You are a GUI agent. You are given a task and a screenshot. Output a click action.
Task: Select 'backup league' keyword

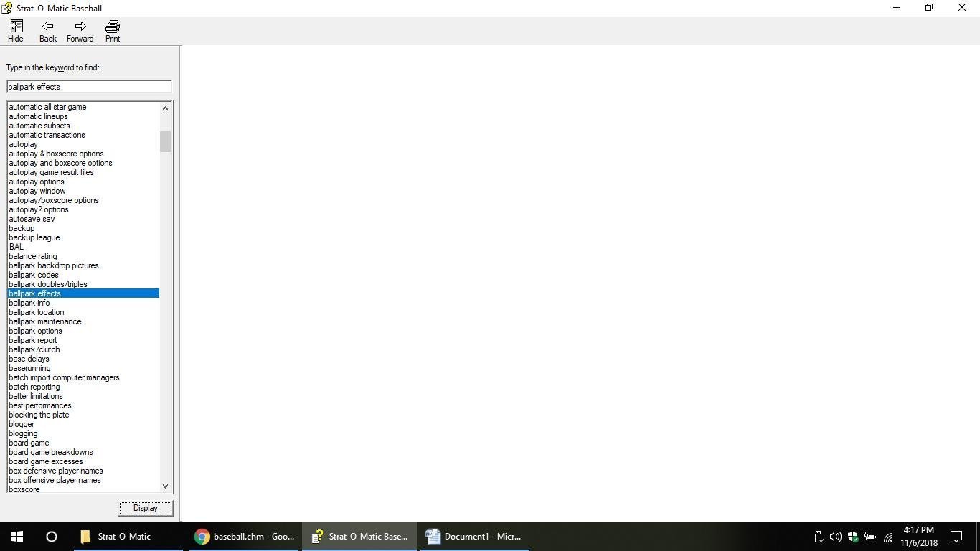tap(34, 237)
